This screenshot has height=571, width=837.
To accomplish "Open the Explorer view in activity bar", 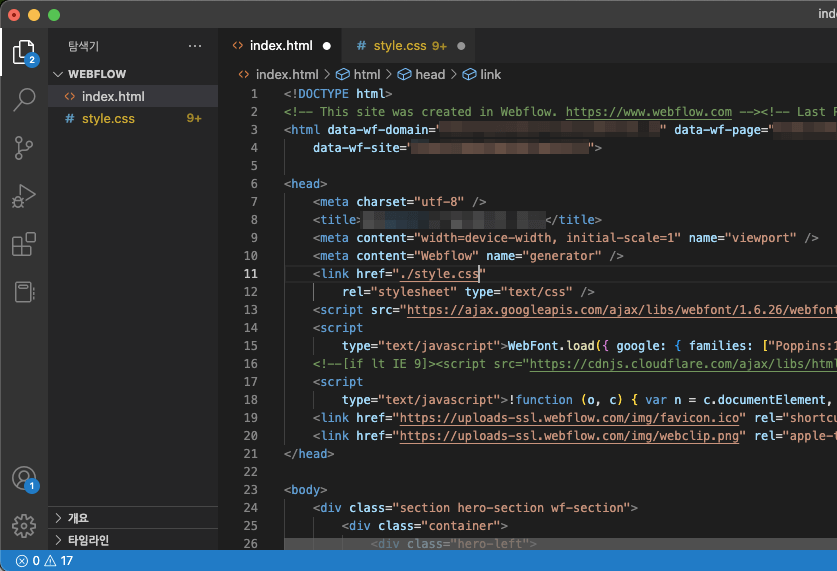I will pos(24,52).
